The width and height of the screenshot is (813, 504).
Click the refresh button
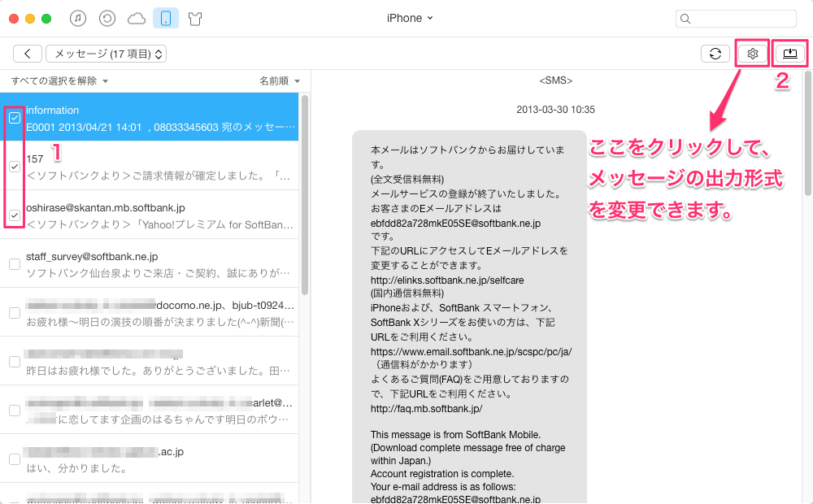715,54
